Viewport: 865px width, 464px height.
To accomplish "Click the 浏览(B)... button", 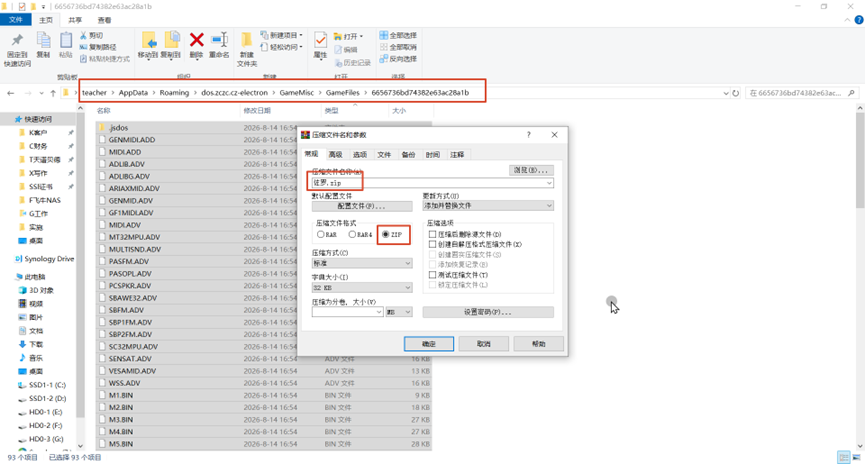I will pyautogui.click(x=531, y=170).
